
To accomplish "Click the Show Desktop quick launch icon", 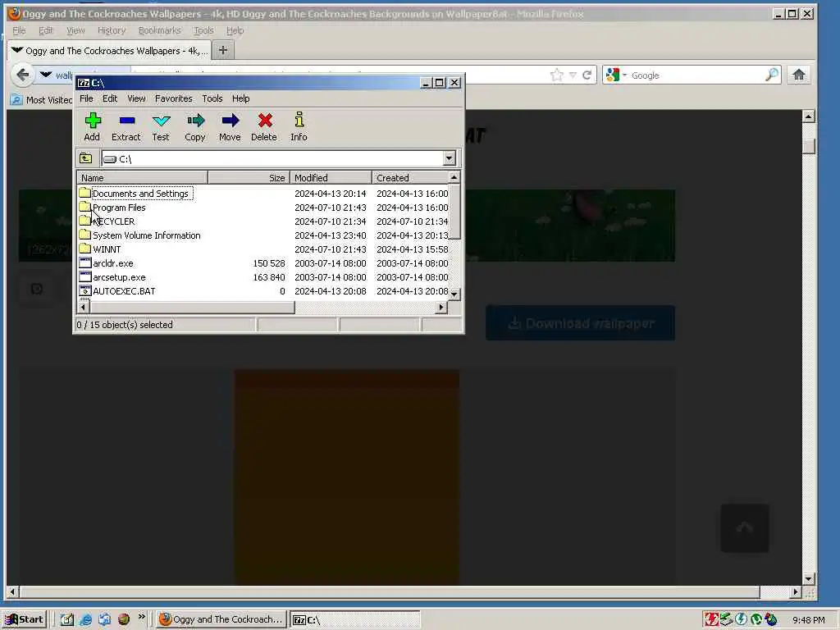I will (x=67, y=619).
